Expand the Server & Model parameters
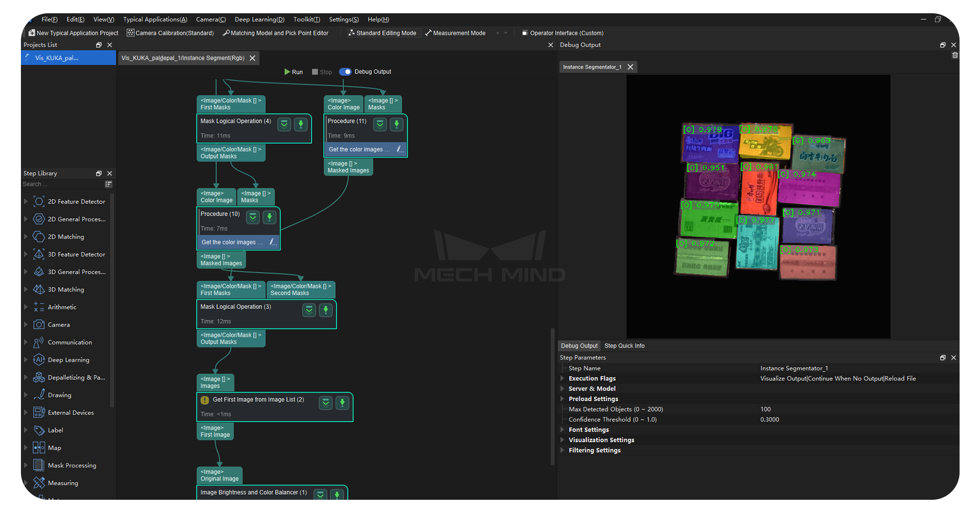Viewport: 980px width, 511px height. (x=562, y=389)
